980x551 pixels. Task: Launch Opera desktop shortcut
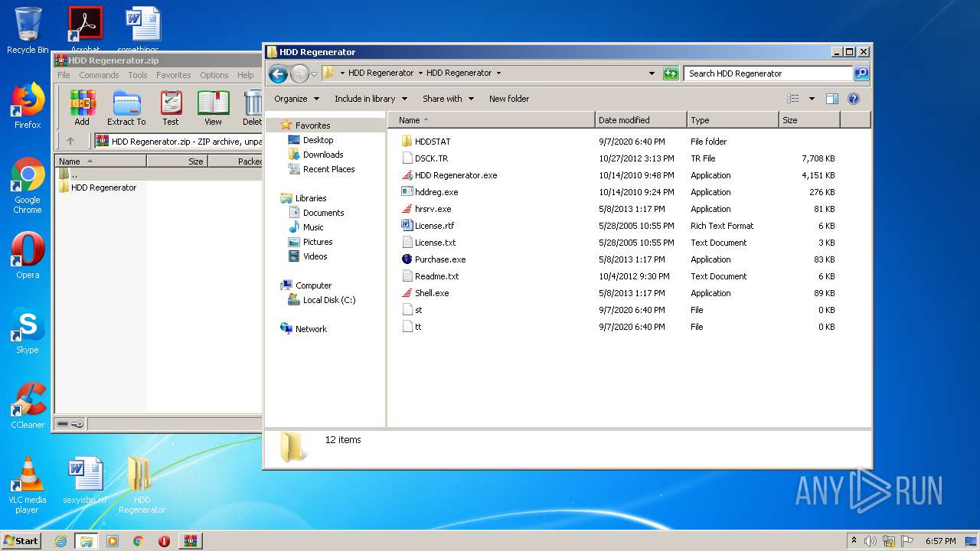click(x=28, y=256)
